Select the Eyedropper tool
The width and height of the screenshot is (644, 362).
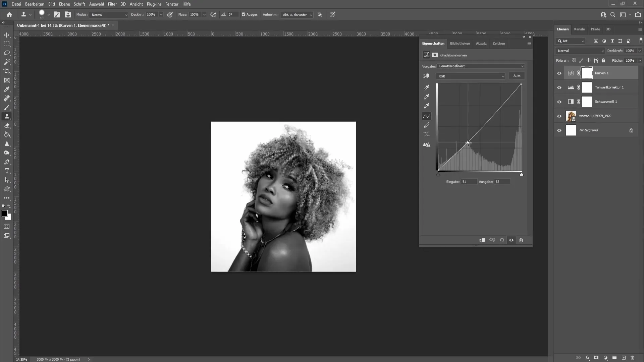click(7, 88)
